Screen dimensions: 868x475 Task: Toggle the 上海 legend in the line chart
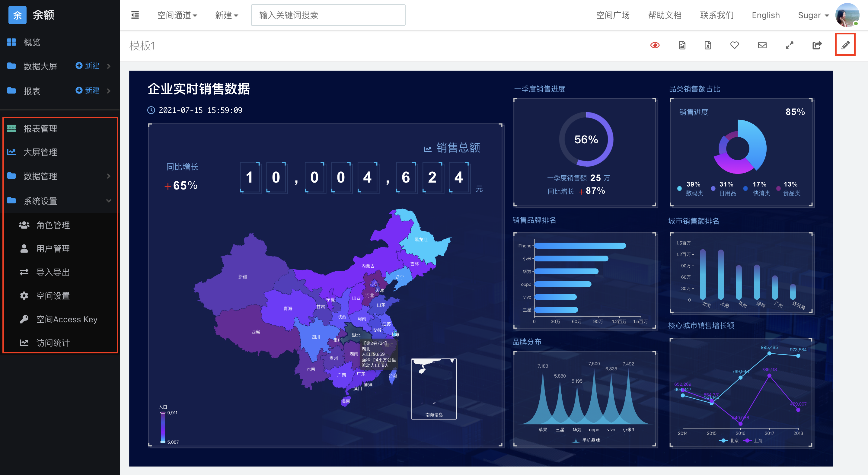[752, 440]
